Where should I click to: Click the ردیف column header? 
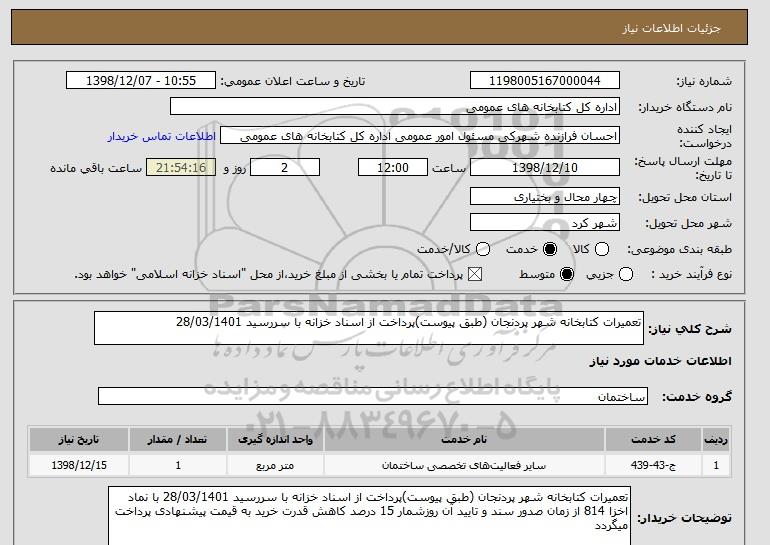click(716, 439)
